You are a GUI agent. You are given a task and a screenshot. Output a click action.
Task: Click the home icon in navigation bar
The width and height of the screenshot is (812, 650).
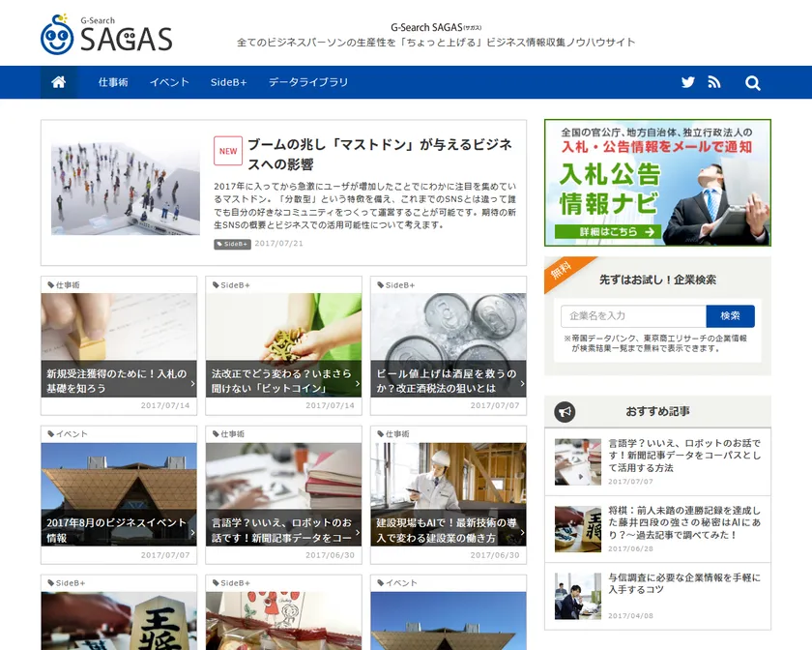click(59, 82)
